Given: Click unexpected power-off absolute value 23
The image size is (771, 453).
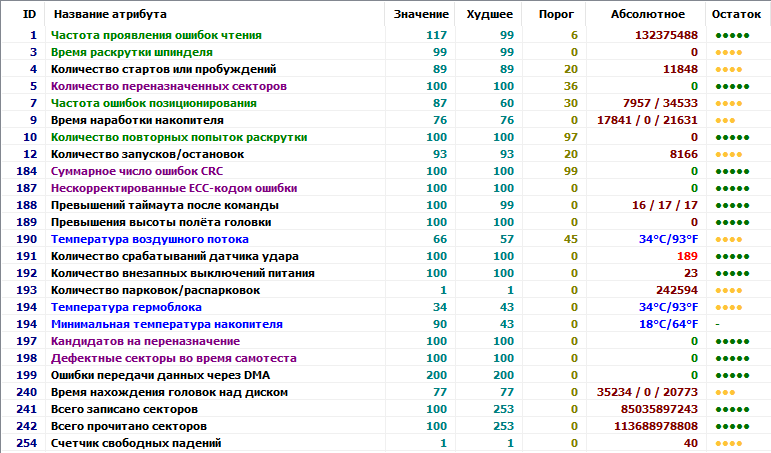Looking at the screenshot, I should tap(691, 273).
